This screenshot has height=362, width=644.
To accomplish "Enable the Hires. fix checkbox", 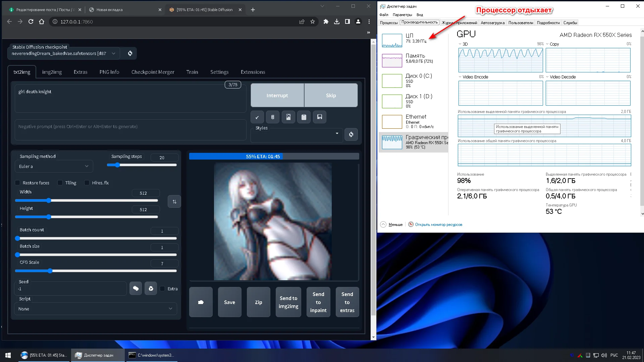I will (x=87, y=183).
